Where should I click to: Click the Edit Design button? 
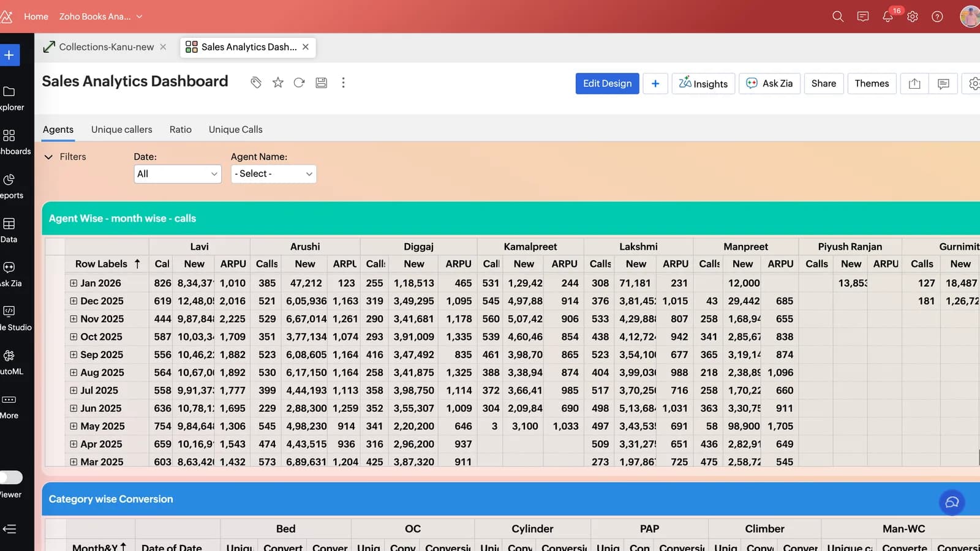coord(607,83)
